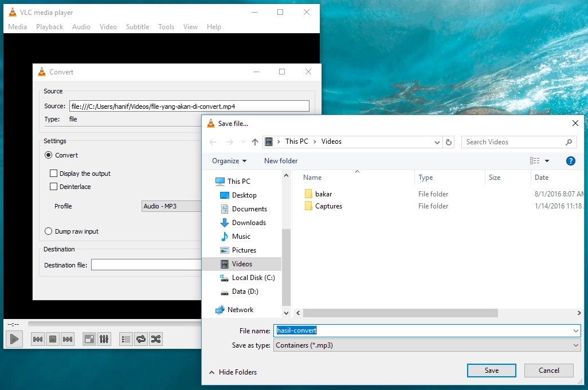Open the recent locations dropdown arrow

tap(243, 142)
